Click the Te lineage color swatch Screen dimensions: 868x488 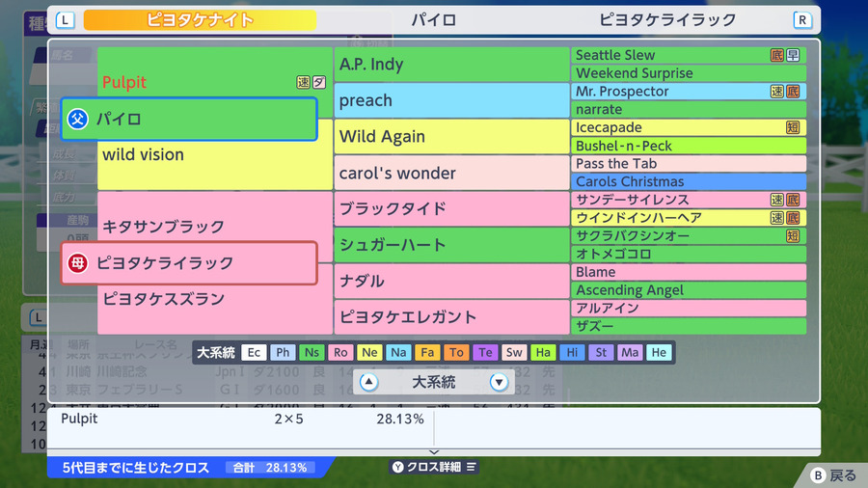click(485, 352)
